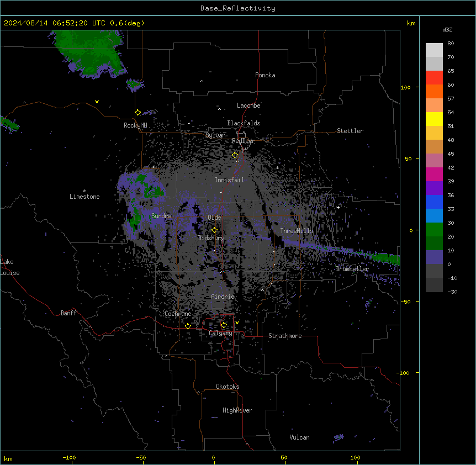Click the Didsbury town label
The height and width of the screenshot is (465, 476).
coord(211,238)
